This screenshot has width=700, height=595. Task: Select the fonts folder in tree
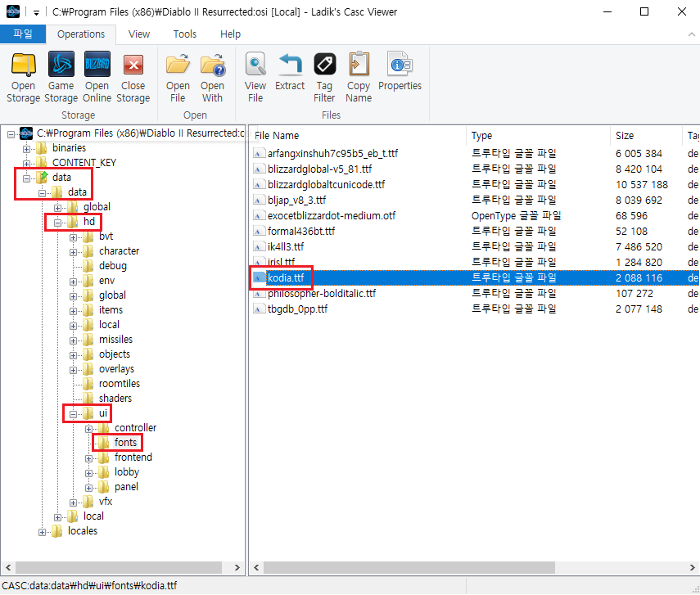click(x=125, y=442)
